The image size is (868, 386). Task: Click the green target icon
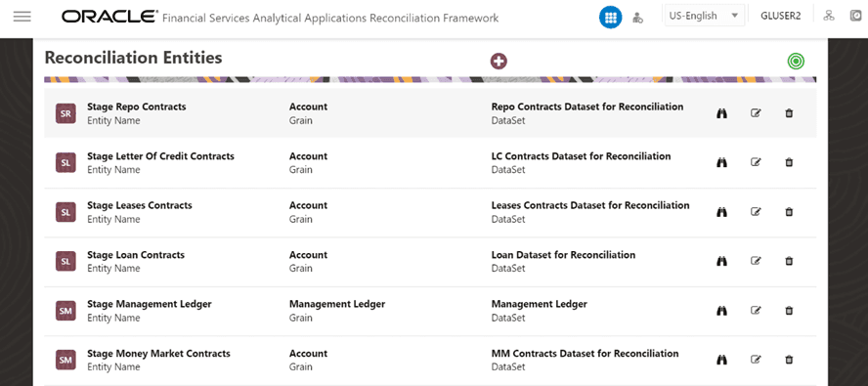point(796,61)
